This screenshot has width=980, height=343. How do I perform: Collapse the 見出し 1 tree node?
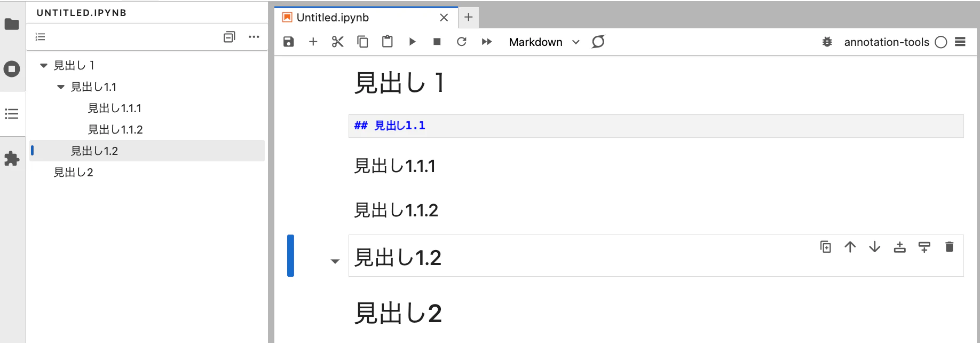coord(44,66)
